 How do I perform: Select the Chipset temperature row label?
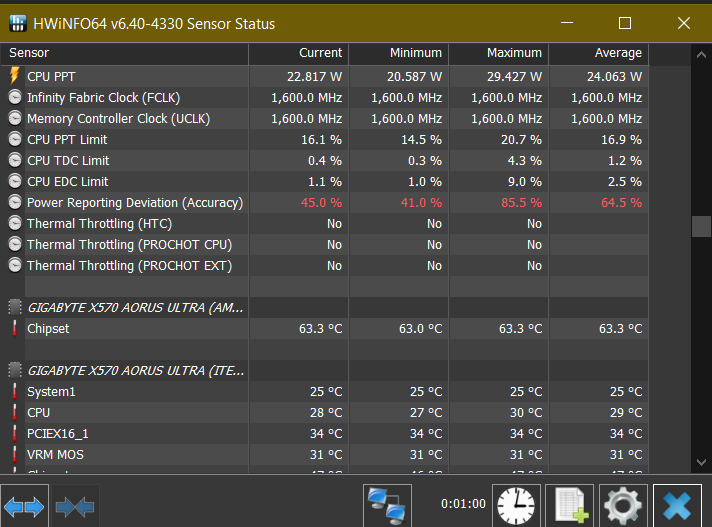[x=48, y=329]
